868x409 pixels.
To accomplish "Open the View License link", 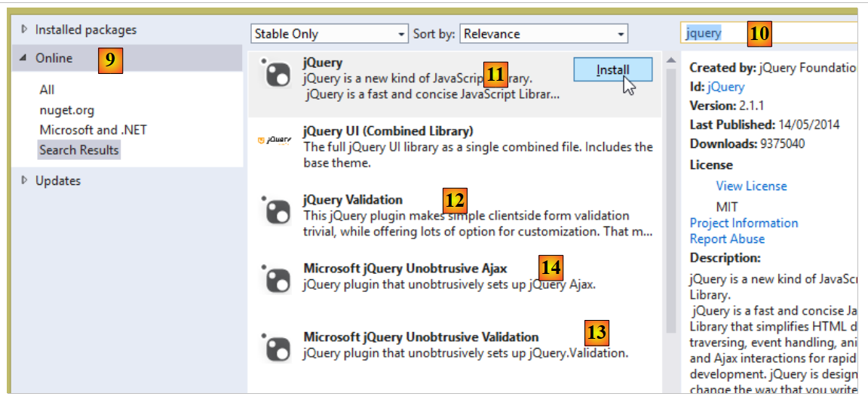I will pyautogui.click(x=751, y=186).
